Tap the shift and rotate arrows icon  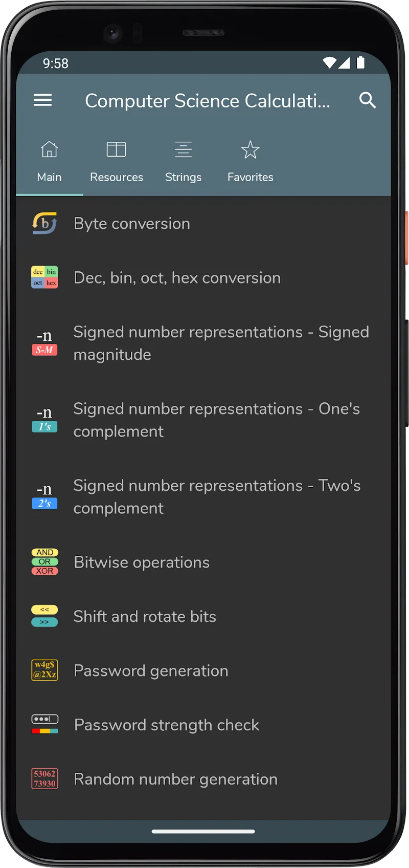point(44,616)
